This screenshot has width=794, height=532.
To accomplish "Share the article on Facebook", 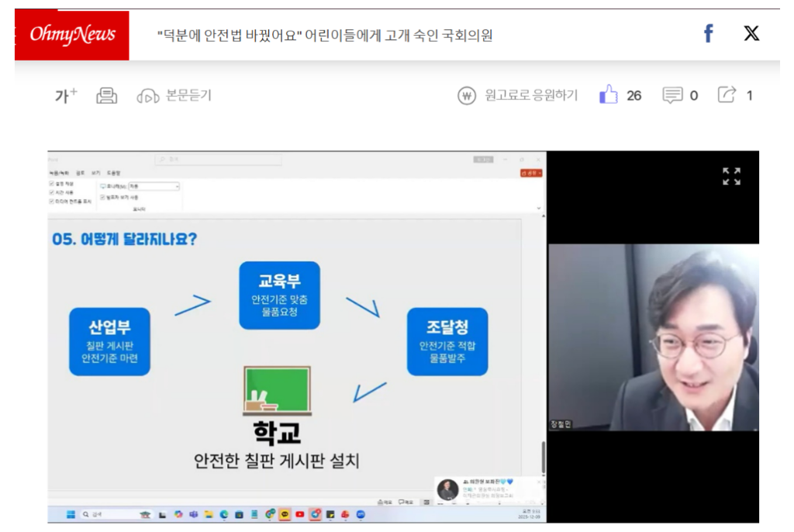I will (707, 33).
